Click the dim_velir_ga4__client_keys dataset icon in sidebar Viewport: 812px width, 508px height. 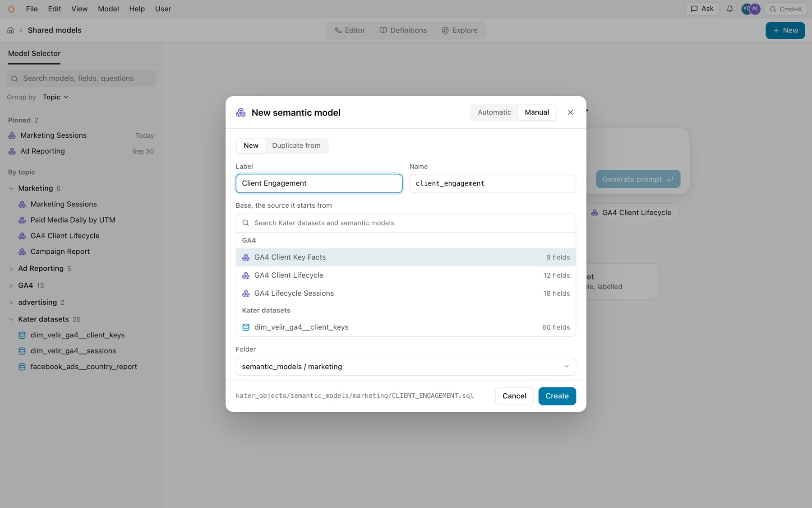click(22, 335)
